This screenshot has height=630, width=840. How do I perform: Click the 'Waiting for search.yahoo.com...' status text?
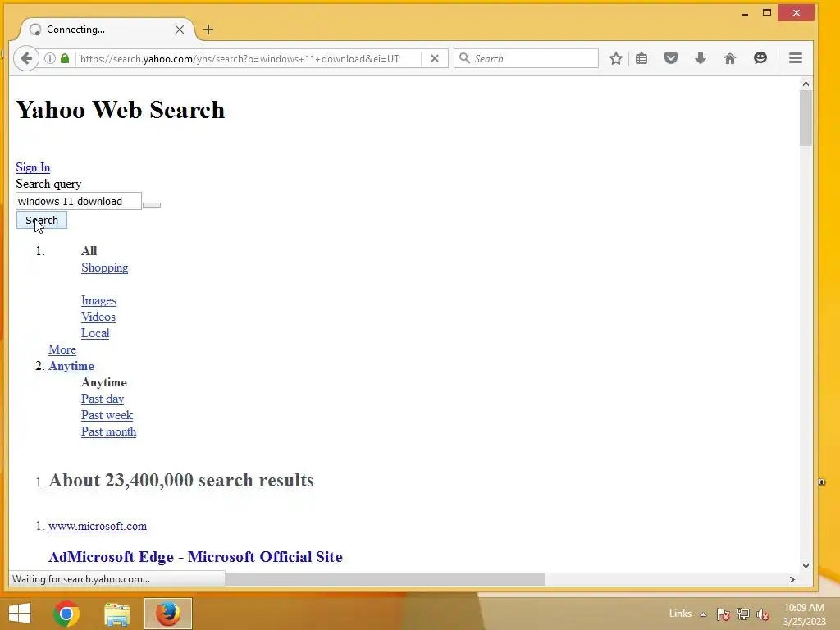[81, 579]
